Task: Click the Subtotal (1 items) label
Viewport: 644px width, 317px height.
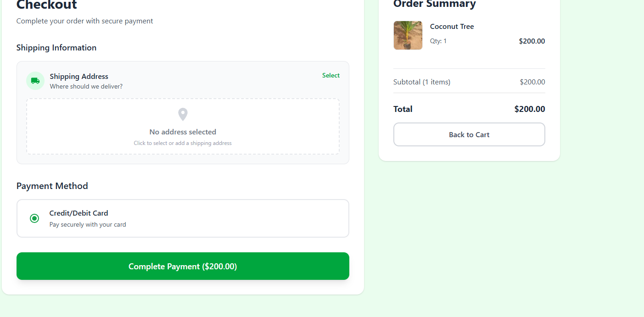Action: (x=422, y=82)
